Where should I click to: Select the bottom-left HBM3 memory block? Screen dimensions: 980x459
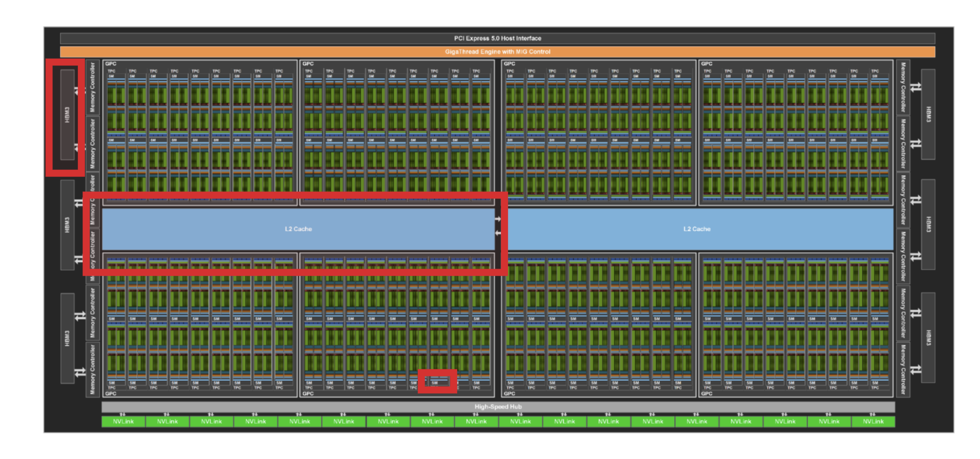[x=67, y=338]
